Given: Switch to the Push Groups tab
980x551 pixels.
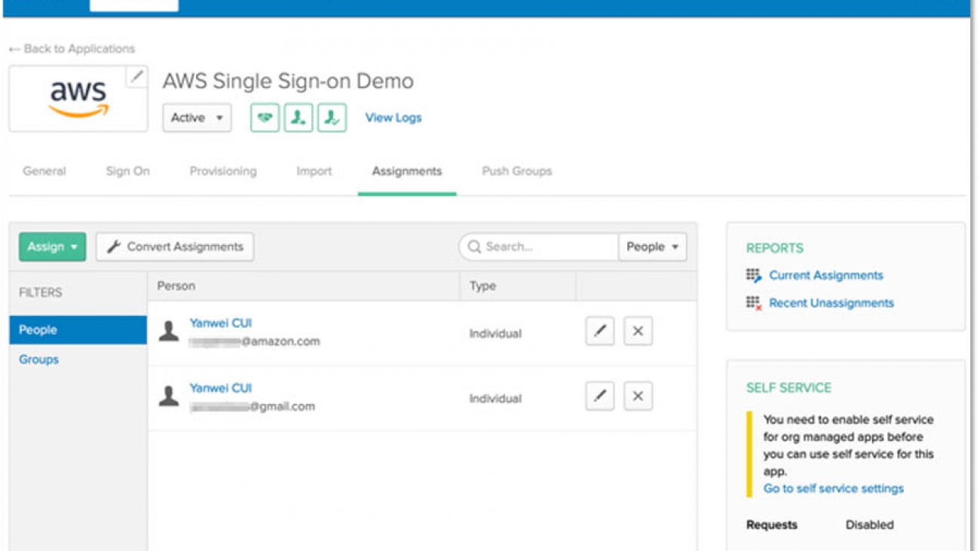Looking at the screenshot, I should click(x=517, y=171).
